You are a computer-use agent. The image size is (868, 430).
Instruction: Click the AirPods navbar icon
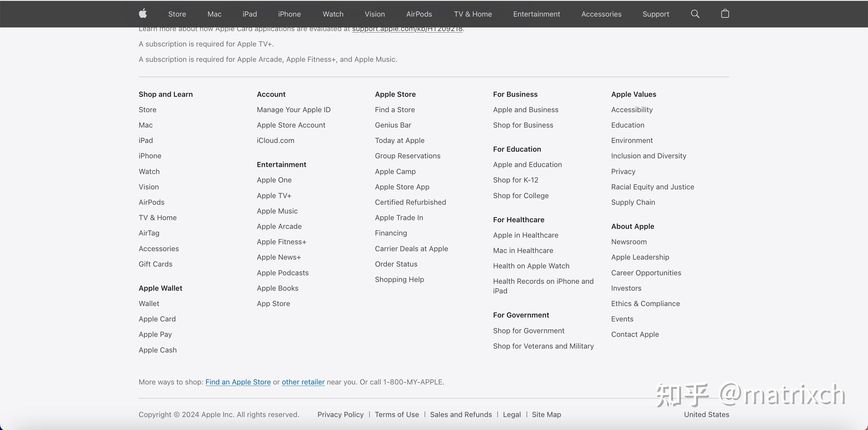(x=419, y=14)
